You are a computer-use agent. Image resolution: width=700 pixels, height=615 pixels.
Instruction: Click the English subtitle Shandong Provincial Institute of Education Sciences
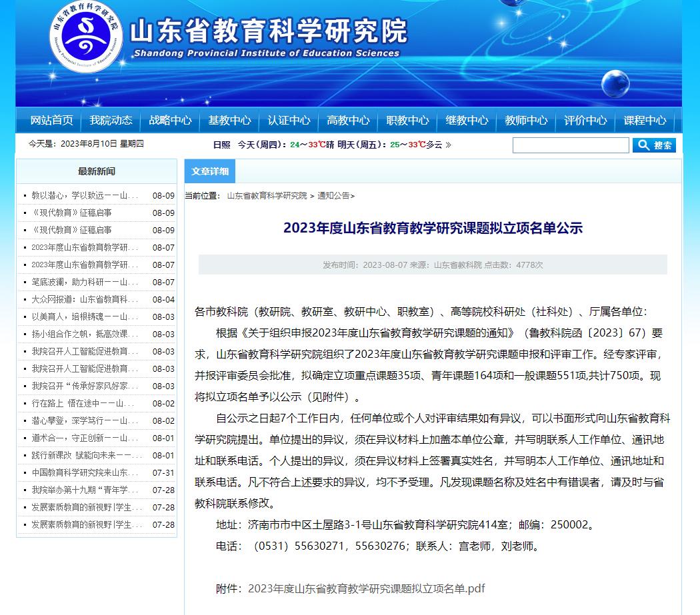(x=267, y=53)
